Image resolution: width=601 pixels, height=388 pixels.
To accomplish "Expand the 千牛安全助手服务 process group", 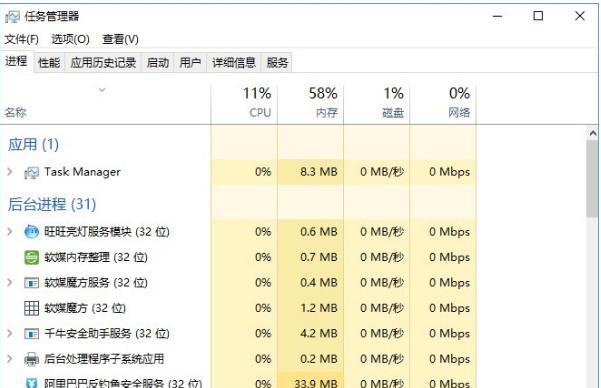I will pyautogui.click(x=10, y=334).
